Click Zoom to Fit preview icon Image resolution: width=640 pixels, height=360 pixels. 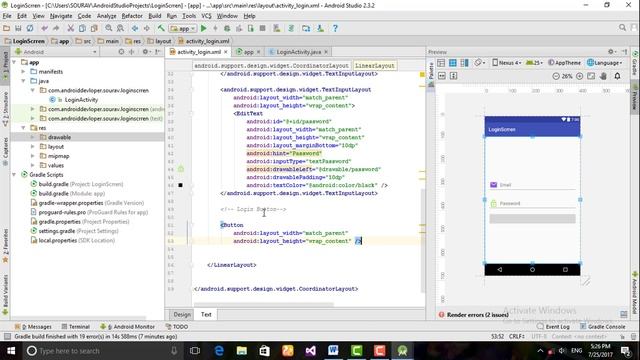[591, 76]
